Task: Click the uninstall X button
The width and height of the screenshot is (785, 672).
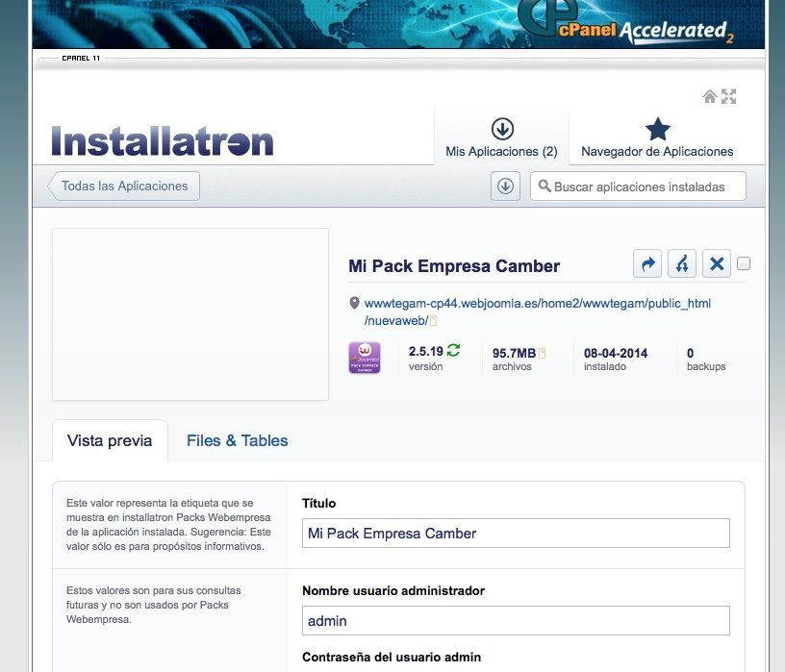Action: 717,263
